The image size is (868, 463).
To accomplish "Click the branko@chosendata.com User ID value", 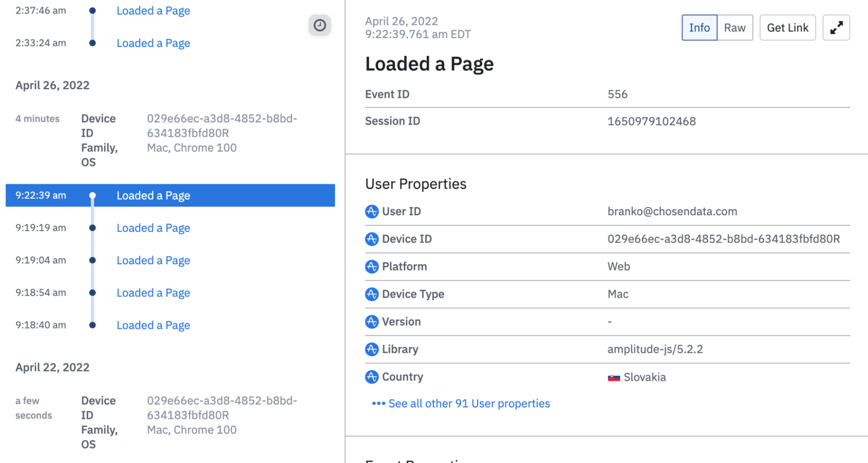I will pos(672,211).
